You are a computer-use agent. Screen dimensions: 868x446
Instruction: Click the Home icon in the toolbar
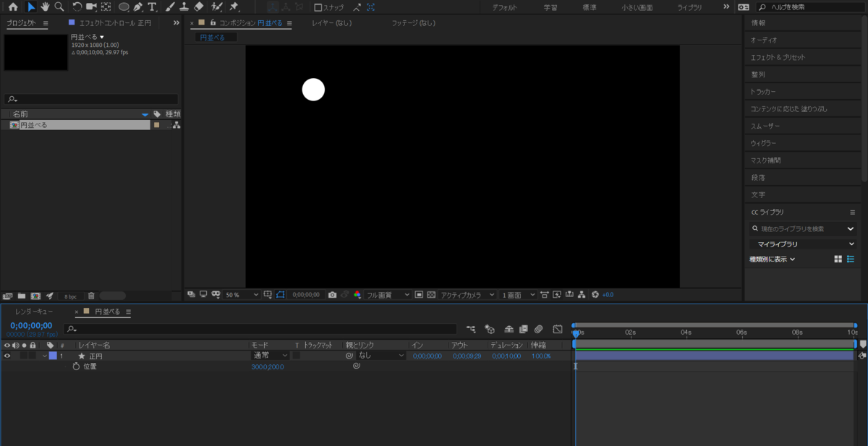coord(13,7)
